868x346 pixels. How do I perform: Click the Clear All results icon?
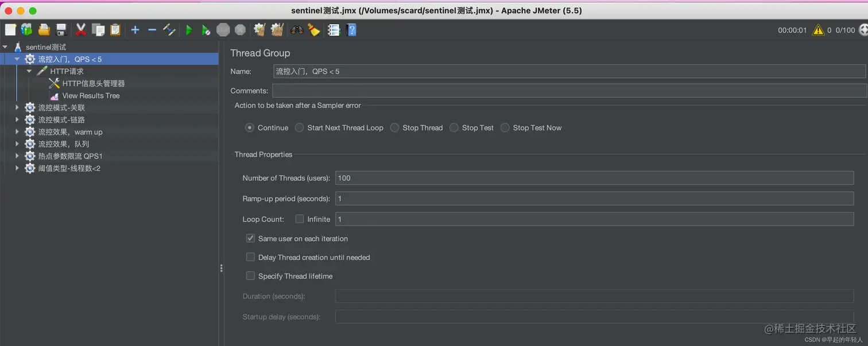click(277, 30)
